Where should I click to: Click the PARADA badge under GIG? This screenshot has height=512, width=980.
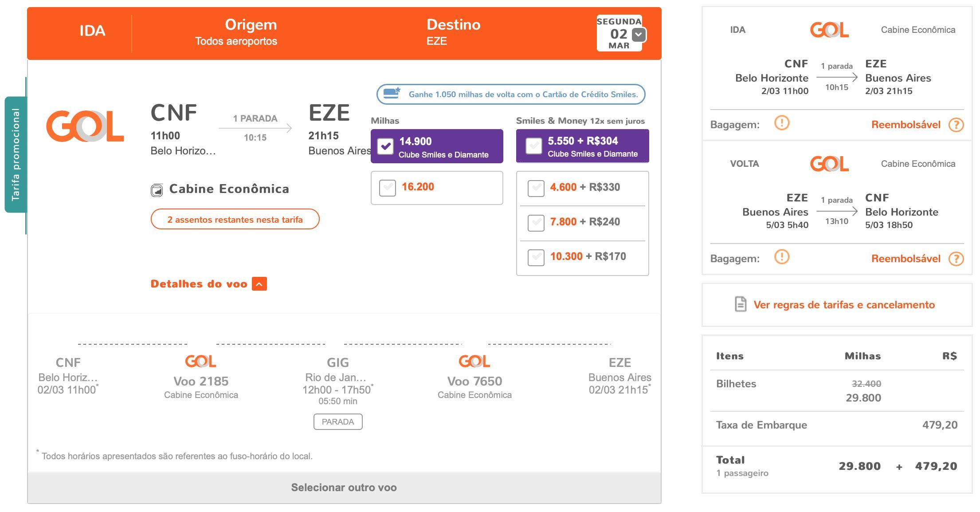point(338,422)
